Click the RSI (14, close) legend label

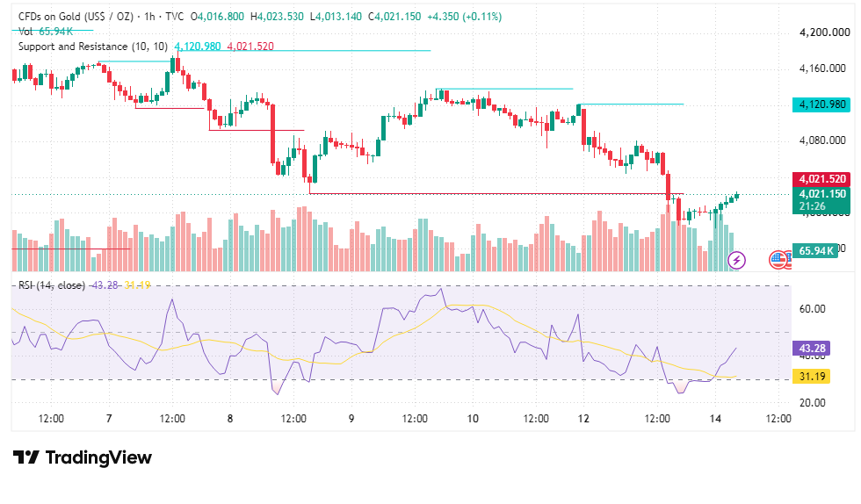click(52, 285)
